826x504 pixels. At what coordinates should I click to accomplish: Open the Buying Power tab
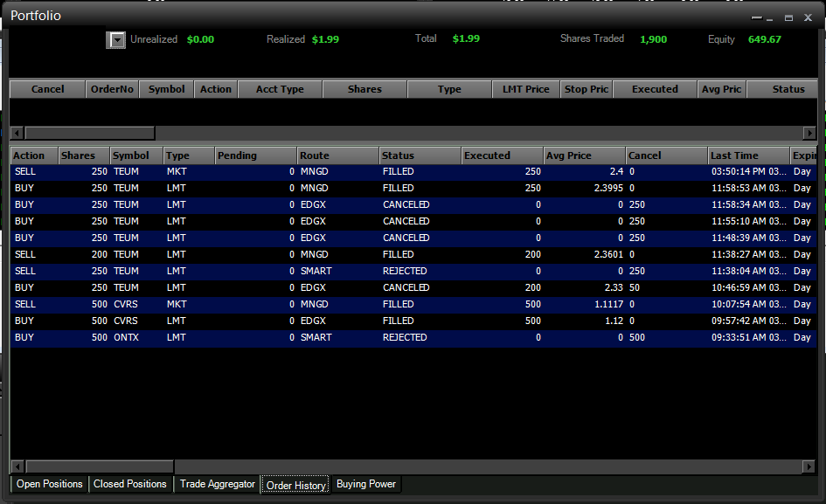(366, 484)
